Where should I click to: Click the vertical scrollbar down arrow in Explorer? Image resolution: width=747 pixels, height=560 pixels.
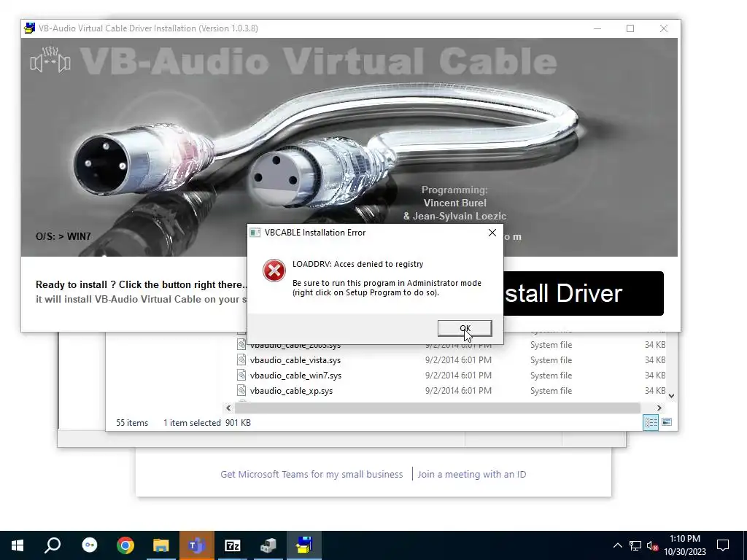click(671, 395)
